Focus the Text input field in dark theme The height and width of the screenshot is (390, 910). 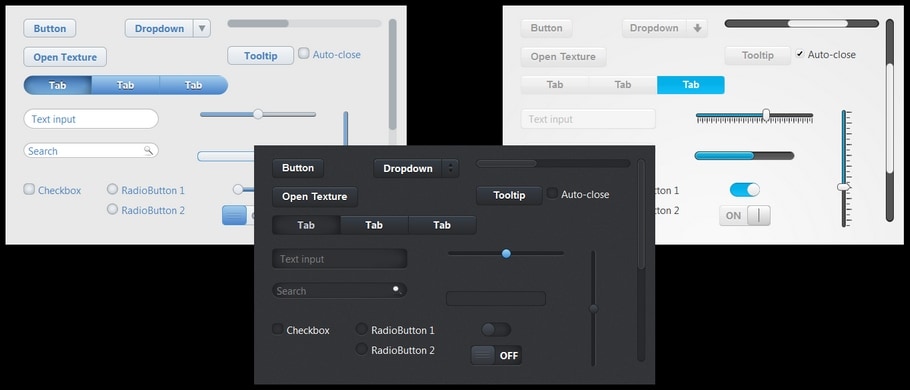340,259
